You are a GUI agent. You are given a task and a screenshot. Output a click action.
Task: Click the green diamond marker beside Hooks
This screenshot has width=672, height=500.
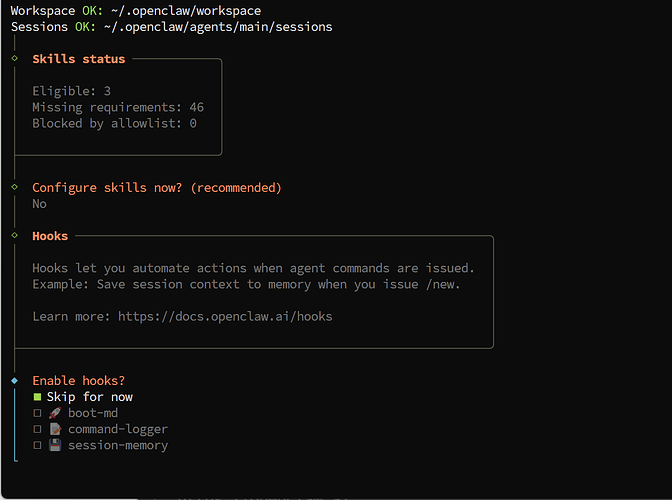15,235
